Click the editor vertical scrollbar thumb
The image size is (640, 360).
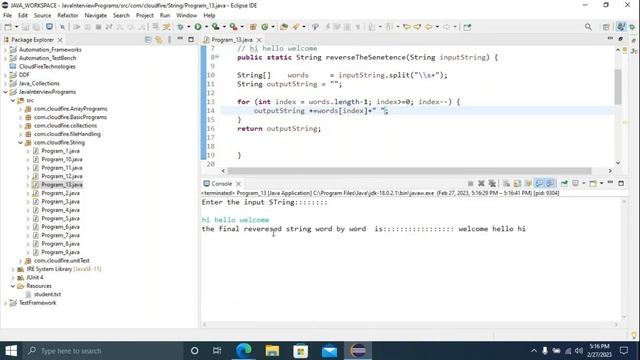coord(618,87)
